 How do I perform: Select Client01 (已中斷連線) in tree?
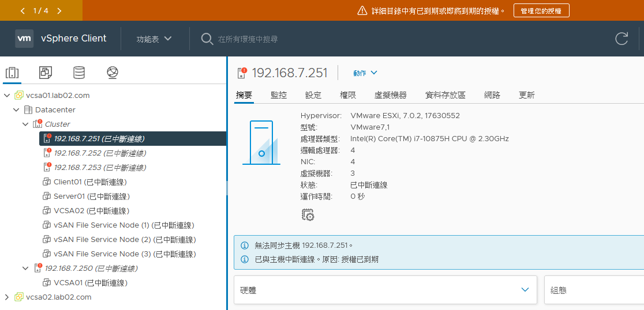[90, 182]
